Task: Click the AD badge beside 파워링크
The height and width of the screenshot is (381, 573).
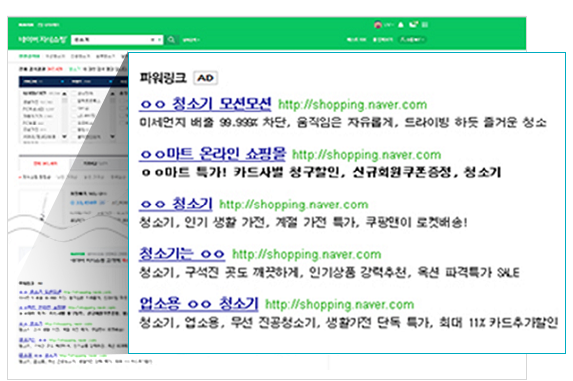Action: [205, 78]
